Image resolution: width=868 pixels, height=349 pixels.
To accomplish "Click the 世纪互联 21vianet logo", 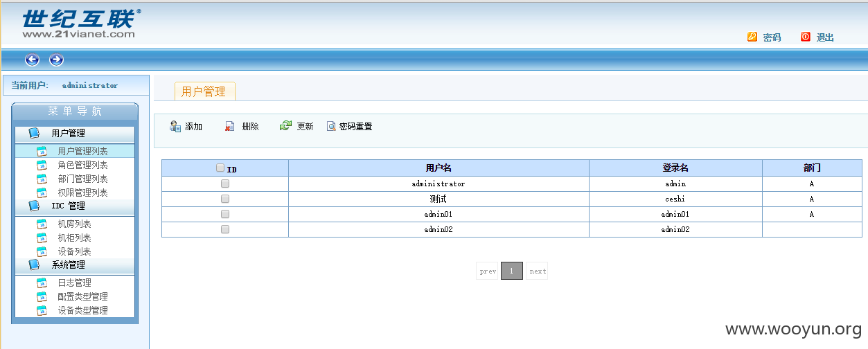I will point(81,23).
